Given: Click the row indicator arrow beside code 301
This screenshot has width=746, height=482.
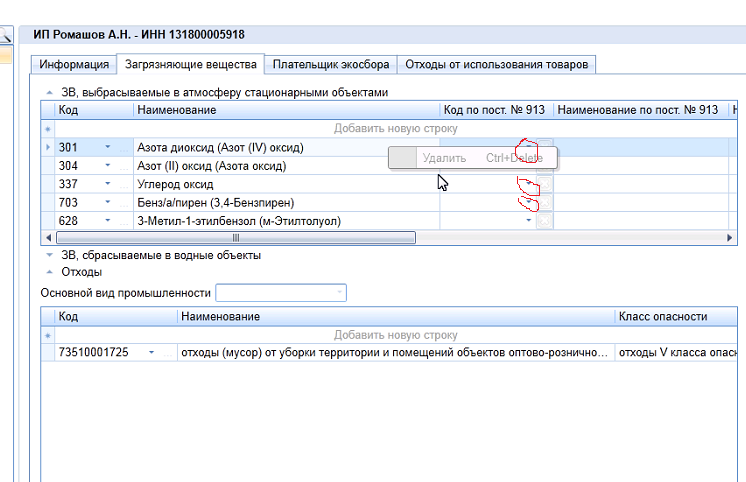Looking at the screenshot, I should point(47,148).
